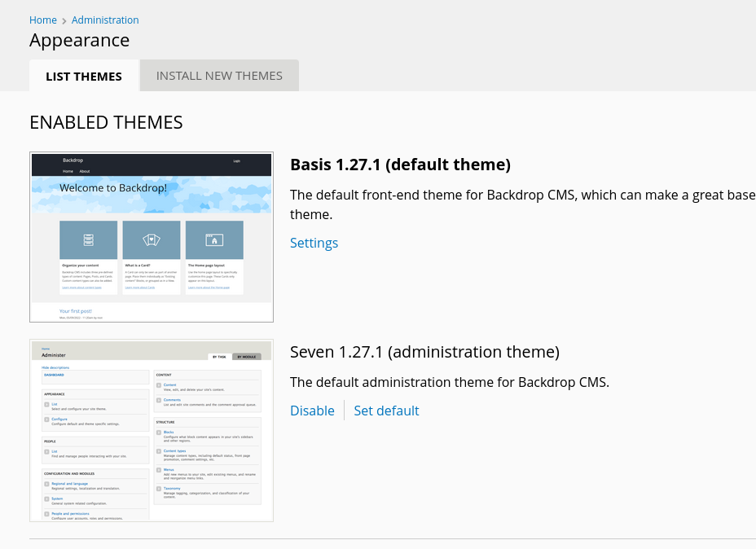Click 'Welcome to Backdrop!' banner in Basis preview
This screenshot has width=756, height=549.
[x=113, y=188]
